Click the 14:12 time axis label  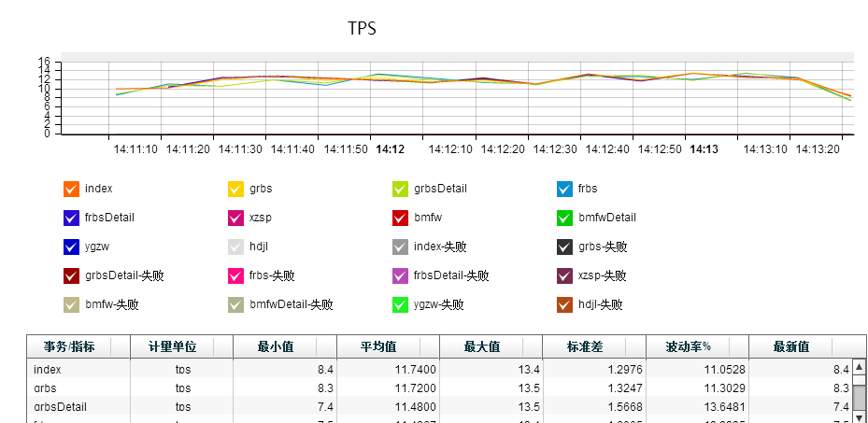click(x=391, y=149)
